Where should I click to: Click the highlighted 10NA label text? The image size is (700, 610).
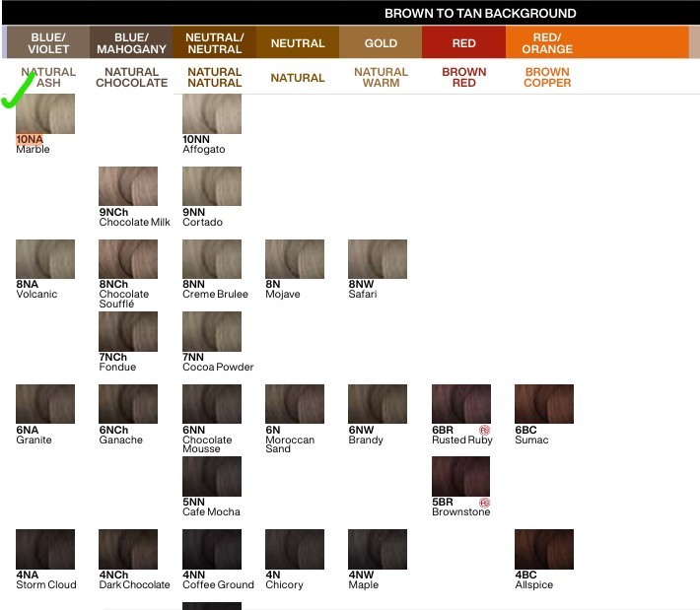click(30, 139)
